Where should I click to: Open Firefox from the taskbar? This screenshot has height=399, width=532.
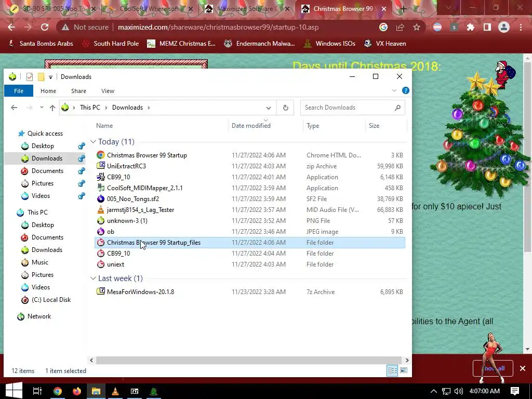point(77,391)
